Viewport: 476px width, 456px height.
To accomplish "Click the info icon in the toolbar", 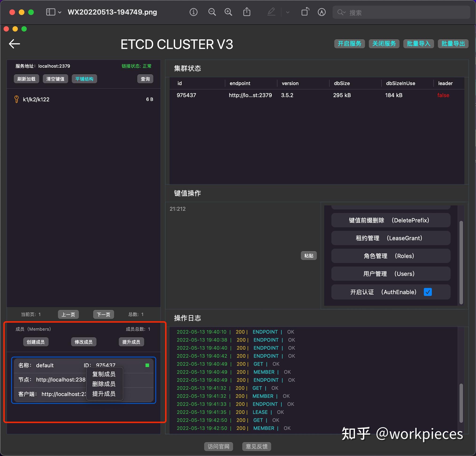I will click(194, 12).
